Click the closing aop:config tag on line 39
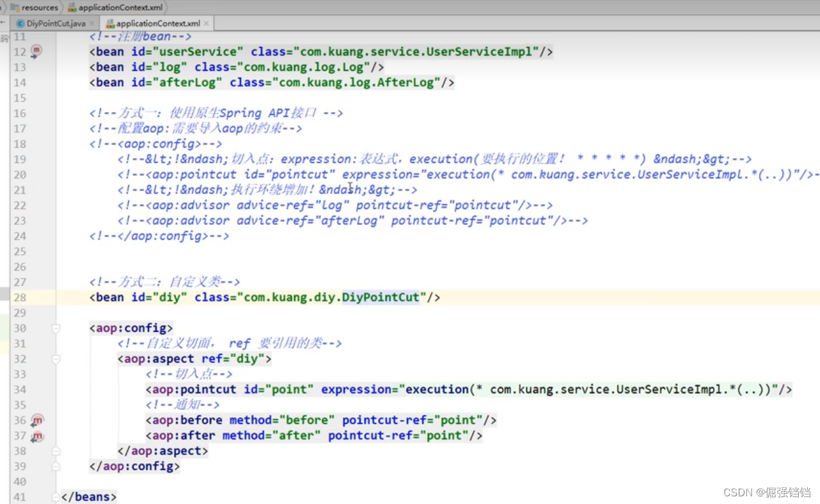The width and height of the screenshot is (820, 504). pyautogui.click(x=134, y=466)
